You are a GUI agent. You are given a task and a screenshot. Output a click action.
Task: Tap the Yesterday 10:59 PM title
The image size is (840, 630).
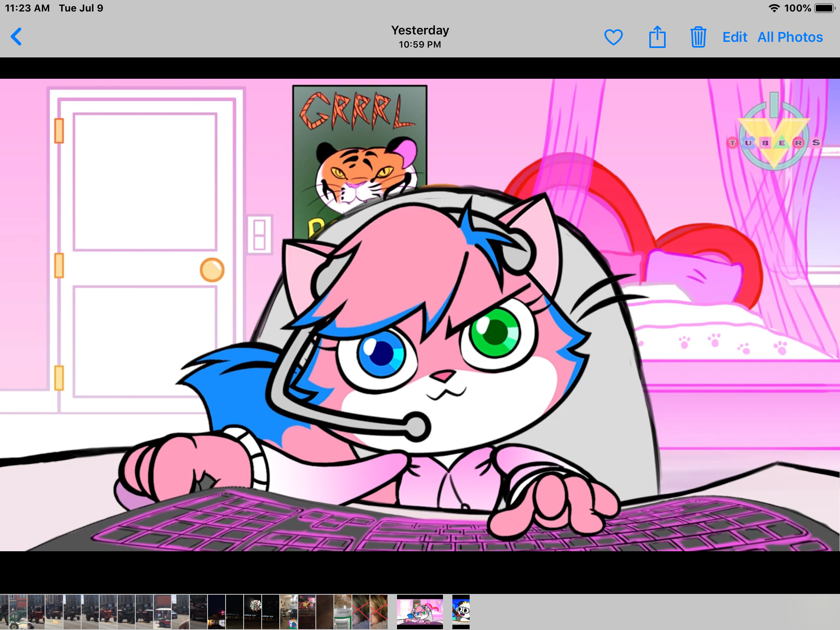coord(420,37)
